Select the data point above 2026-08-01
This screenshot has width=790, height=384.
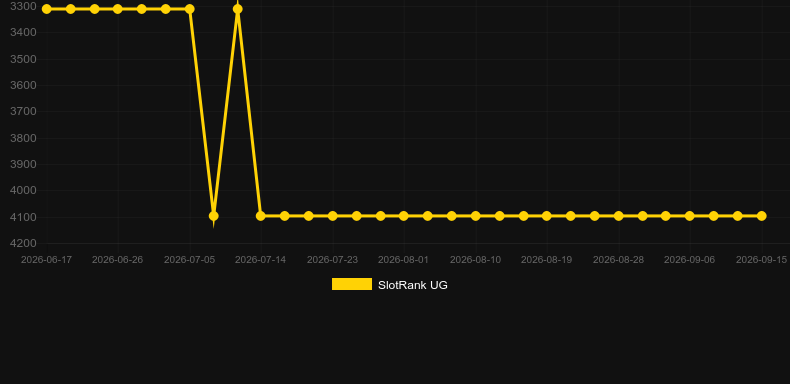click(404, 216)
